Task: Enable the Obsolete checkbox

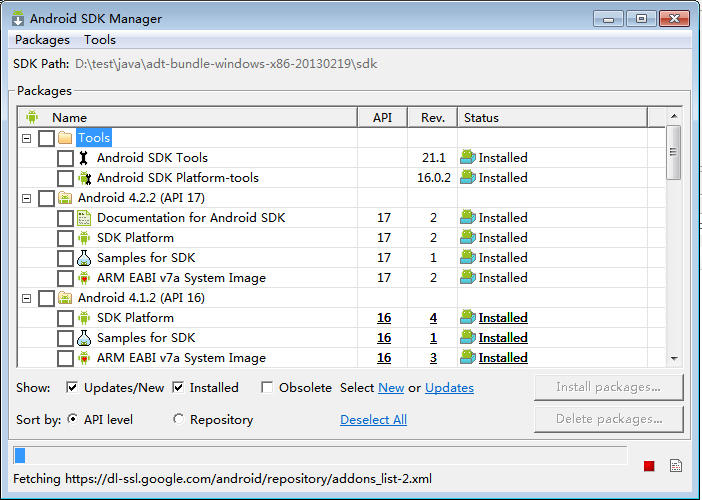Action: pyautogui.click(x=267, y=387)
